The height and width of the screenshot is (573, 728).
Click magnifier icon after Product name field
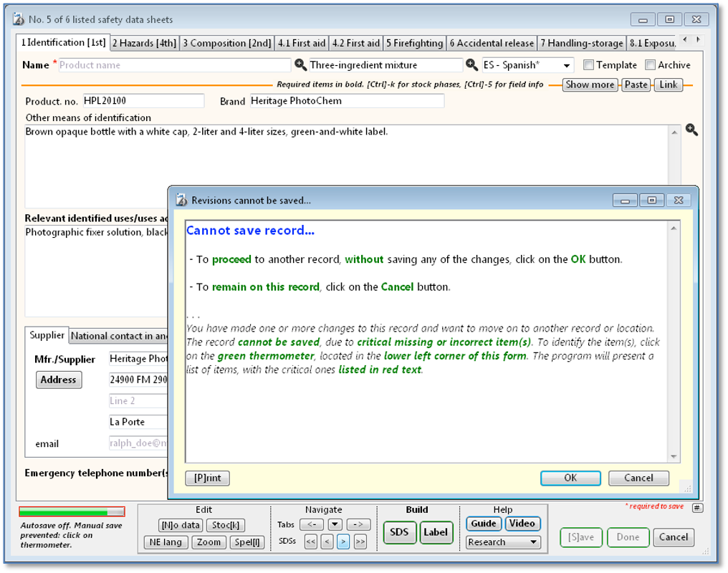coord(300,65)
